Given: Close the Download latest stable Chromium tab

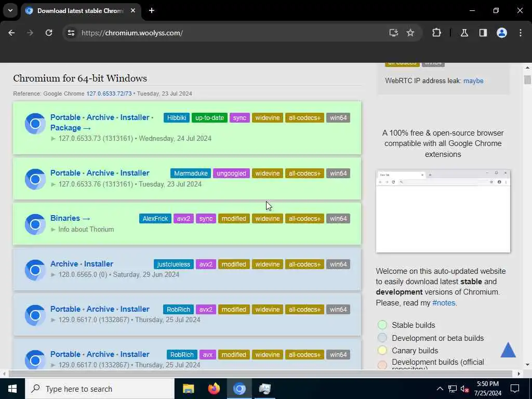Looking at the screenshot, I should 133,10.
